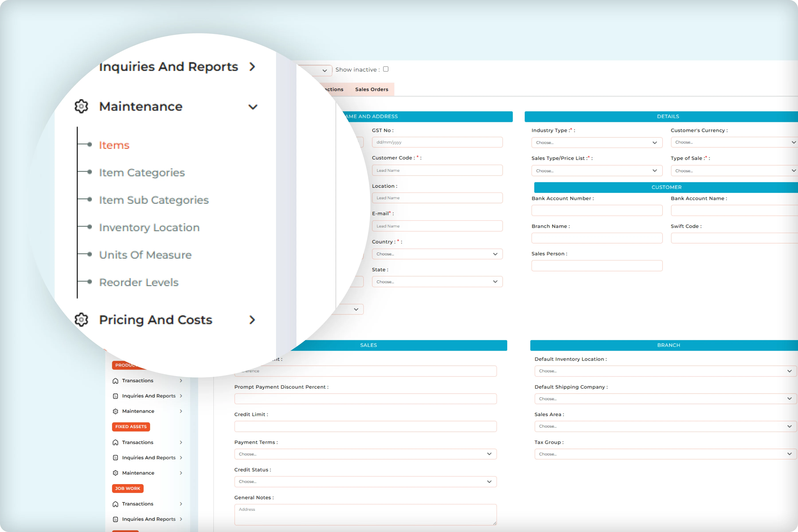The width and height of the screenshot is (798, 532).
Task: Select the topmost Transactions house icon in sidebar
Action: (x=116, y=381)
